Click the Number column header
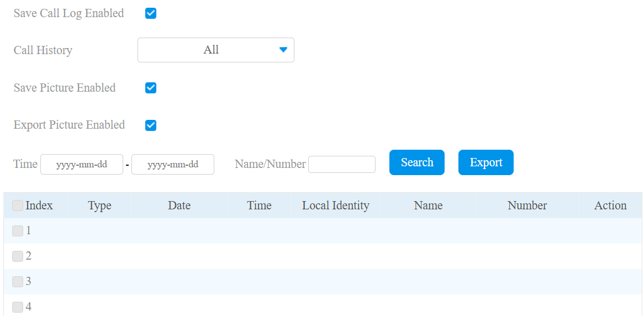Image resolution: width=644 pixels, height=316 pixels. click(527, 206)
